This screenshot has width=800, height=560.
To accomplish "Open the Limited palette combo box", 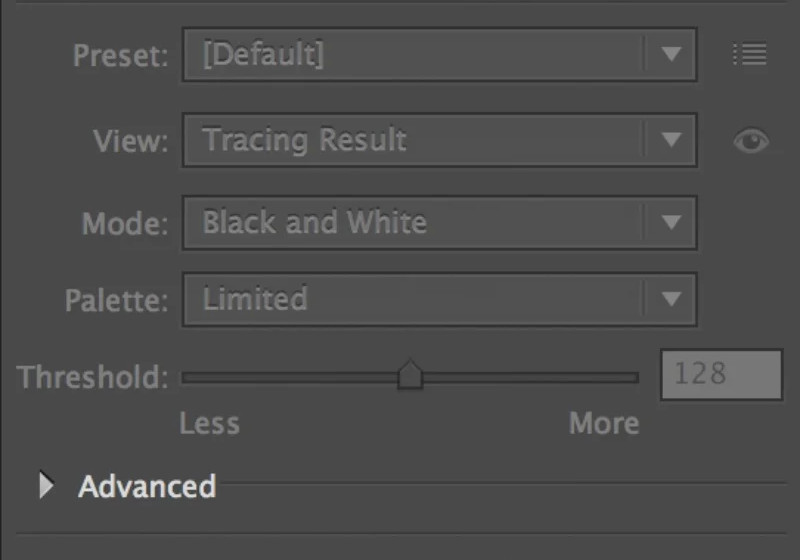I will click(x=440, y=299).
